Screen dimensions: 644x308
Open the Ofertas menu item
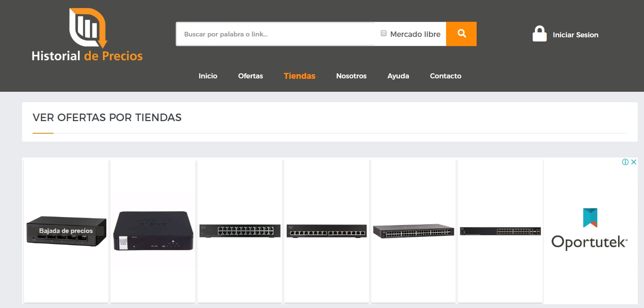point(250,76)
